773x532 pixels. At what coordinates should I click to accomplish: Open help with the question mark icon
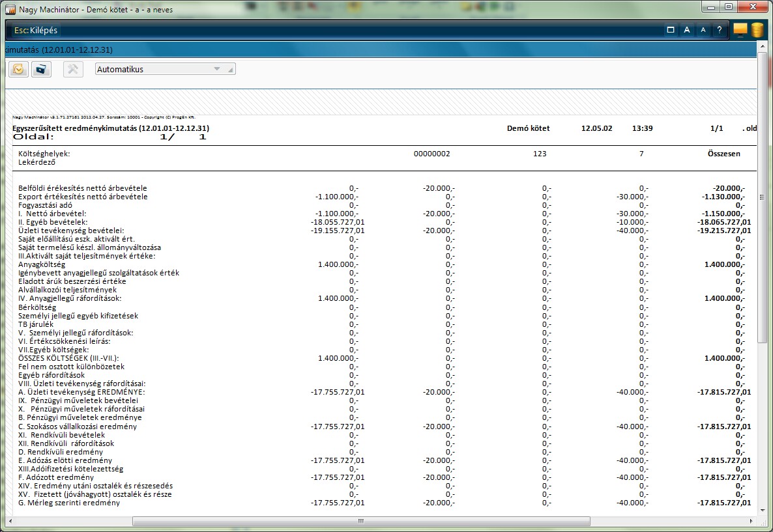point(719,30)
